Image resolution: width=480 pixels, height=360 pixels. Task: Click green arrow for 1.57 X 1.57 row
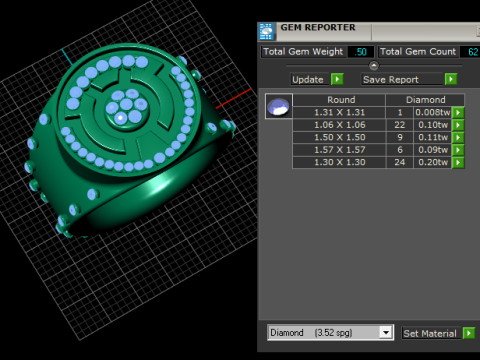[x=458, y=150]
